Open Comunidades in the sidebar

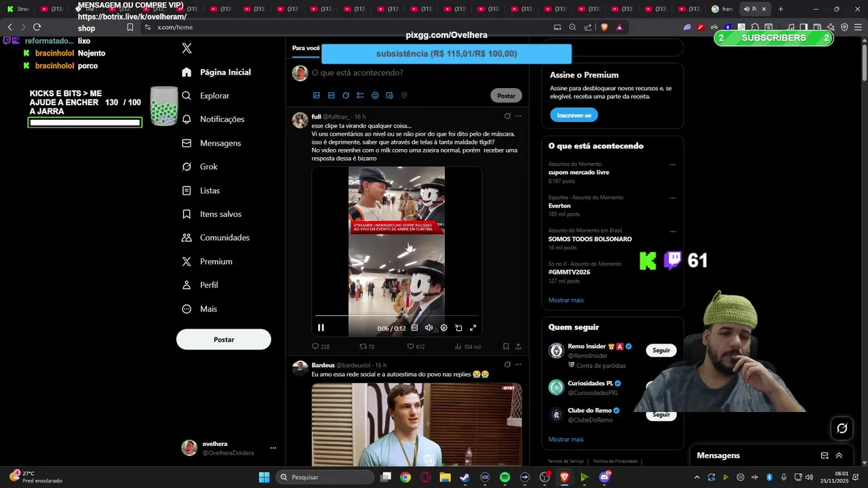(216, 238)
